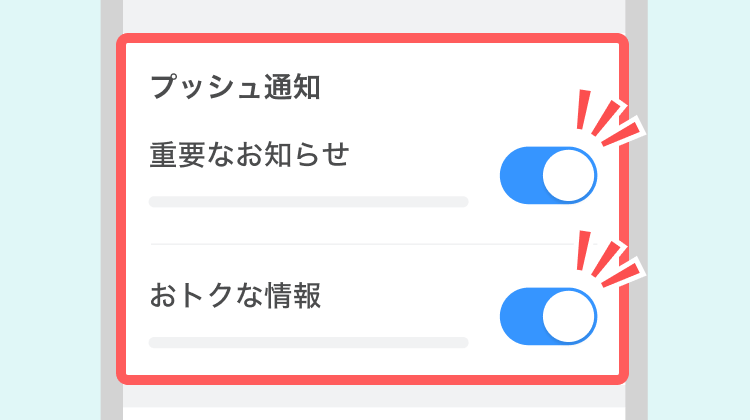Image resolution: width=750 pixels, height=420 pixels.
Task: Click the プッシュ通知 section heading
Action: [x=234, y=88]
